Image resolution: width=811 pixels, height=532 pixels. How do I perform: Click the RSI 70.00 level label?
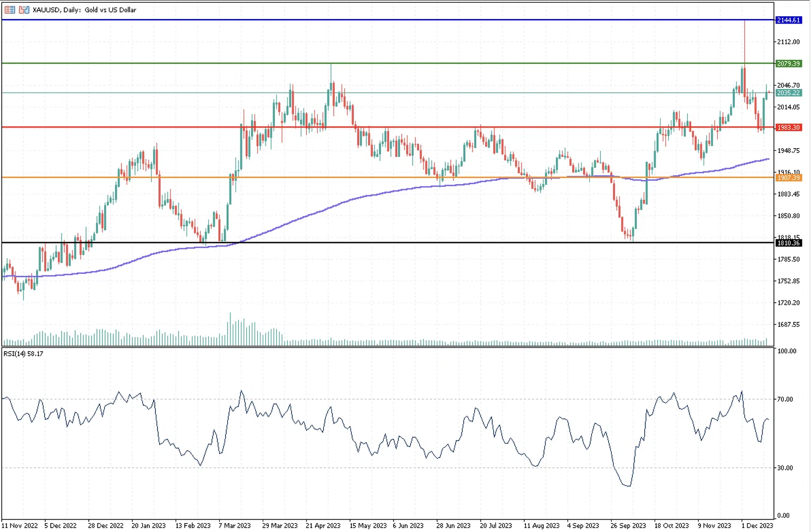click(785, 399)
